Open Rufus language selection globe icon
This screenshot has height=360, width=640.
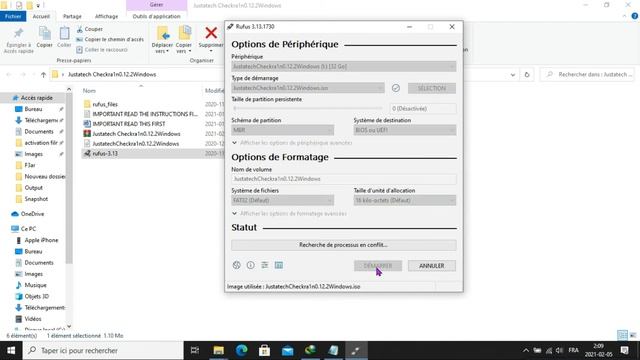[x=236, y=265]
